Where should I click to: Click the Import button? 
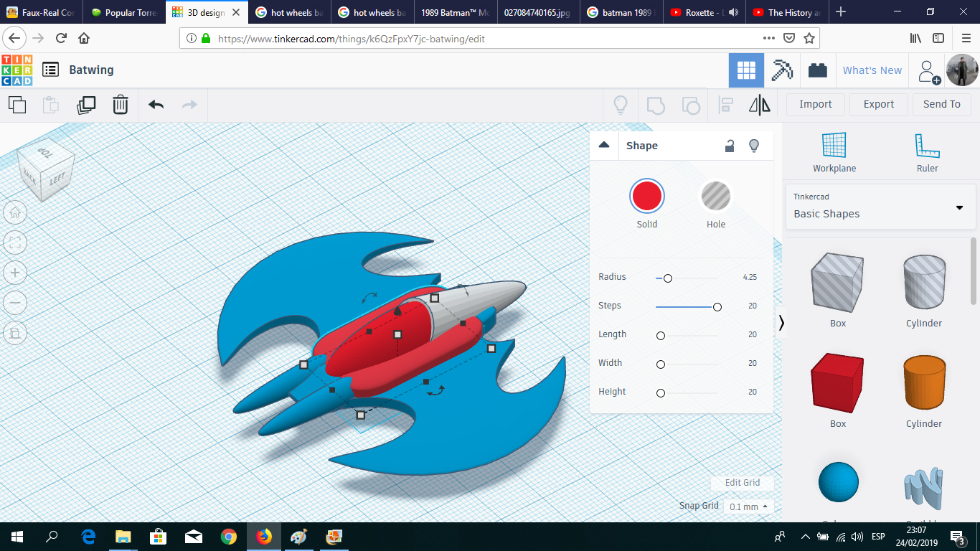pos(816,104)
